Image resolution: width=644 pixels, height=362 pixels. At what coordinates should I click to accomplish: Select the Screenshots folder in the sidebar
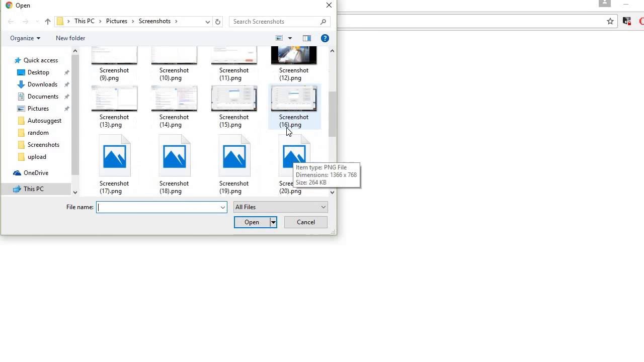click(43, 145)
